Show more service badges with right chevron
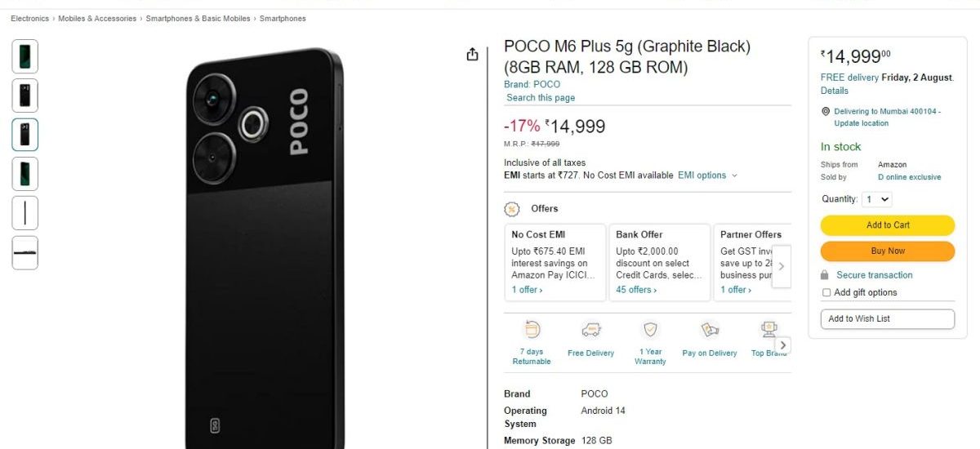This screenshot has height=449, width=980. click(782, 345)
